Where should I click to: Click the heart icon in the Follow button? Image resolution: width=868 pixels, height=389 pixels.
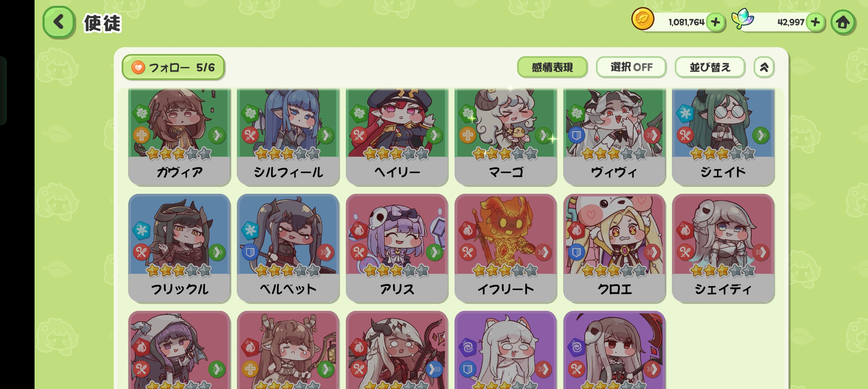point(138,67)
